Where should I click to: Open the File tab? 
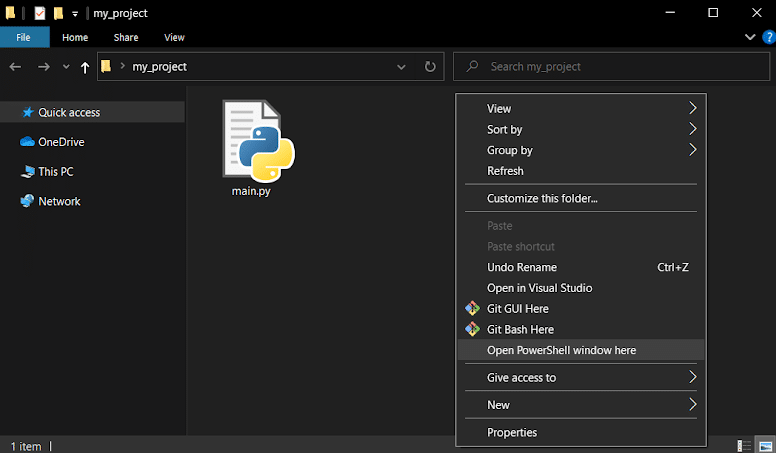(25, 37)
